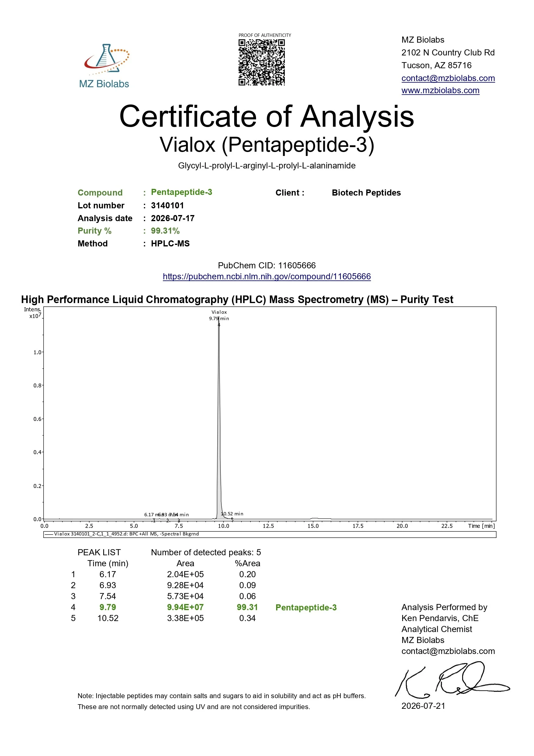
Task: Click the area value 9.28E+04
Action: coord(185,585)
